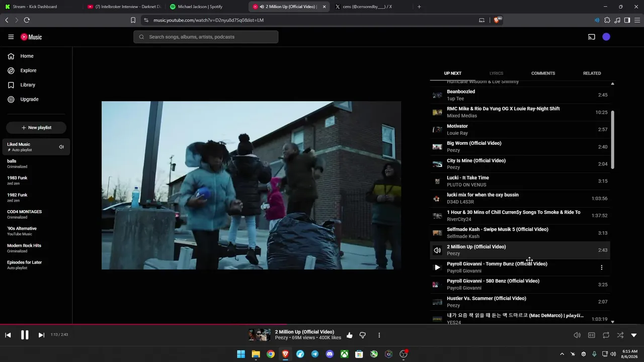Open Windows Start menu

pyautogui.click(x=241, y=354)
